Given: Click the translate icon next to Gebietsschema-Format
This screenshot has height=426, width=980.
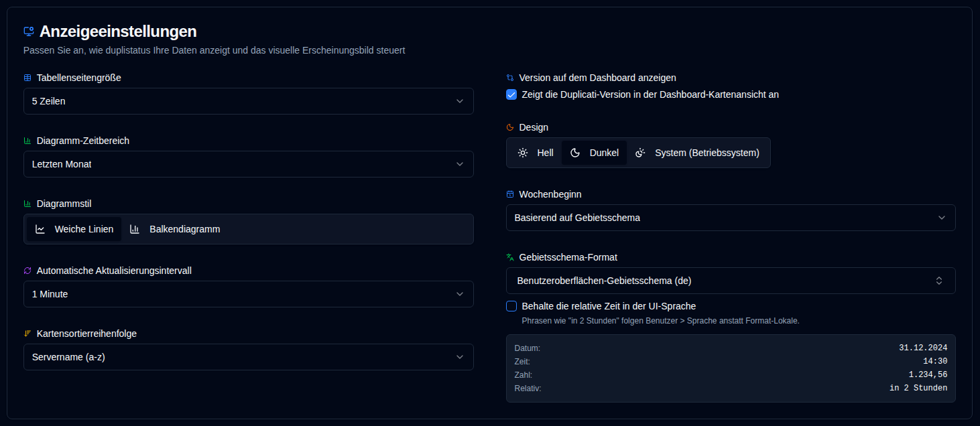Looking at the screenshot, I should click(510, 257).
